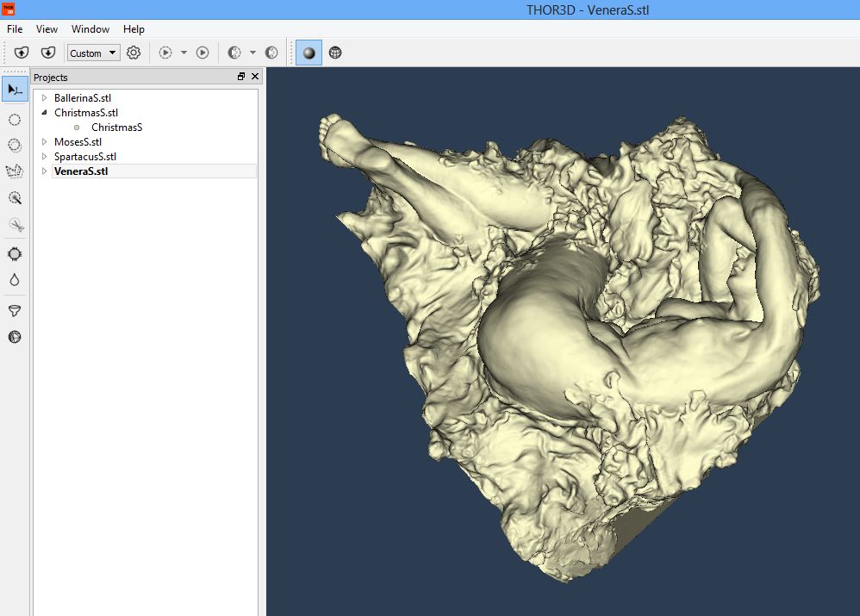Click the funnel filter tool icon
860x616 pixels.
[15, 311]
